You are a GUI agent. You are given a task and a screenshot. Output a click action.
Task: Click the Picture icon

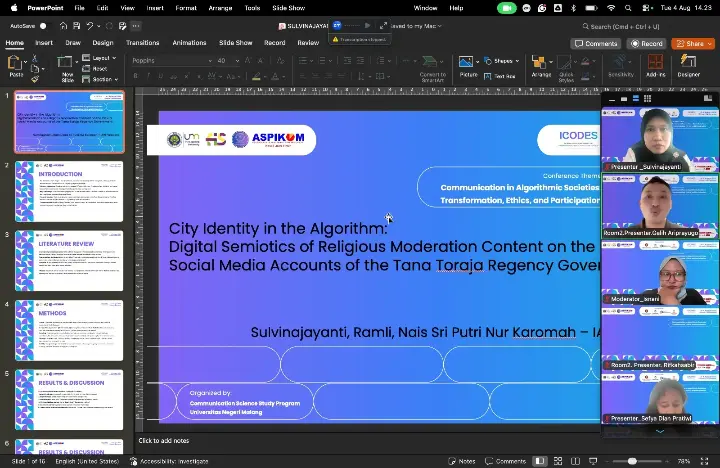point(466,62)
